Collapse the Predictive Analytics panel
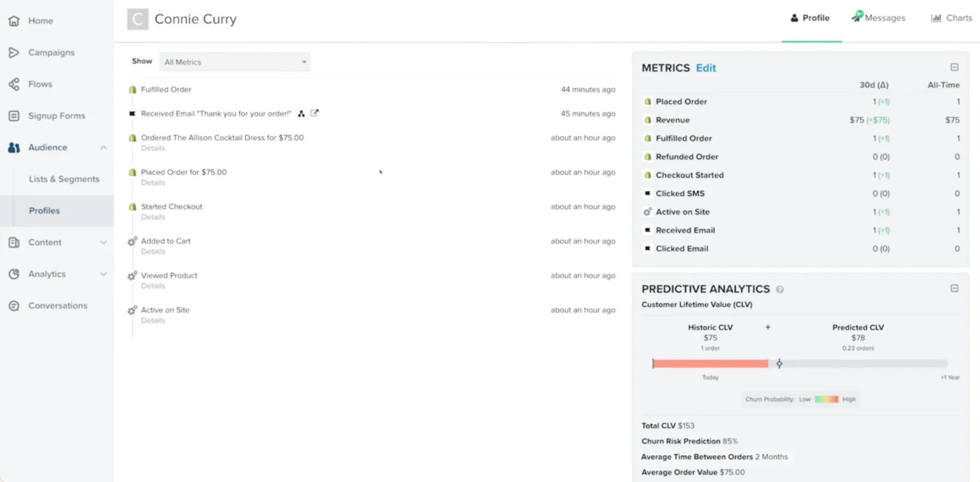 coord(954,288)
